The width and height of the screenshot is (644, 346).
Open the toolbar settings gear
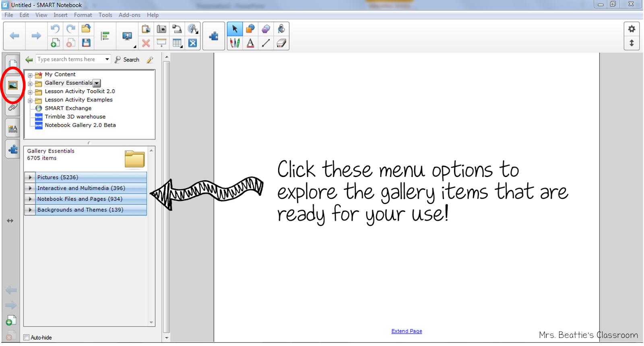tap(632, 29)
